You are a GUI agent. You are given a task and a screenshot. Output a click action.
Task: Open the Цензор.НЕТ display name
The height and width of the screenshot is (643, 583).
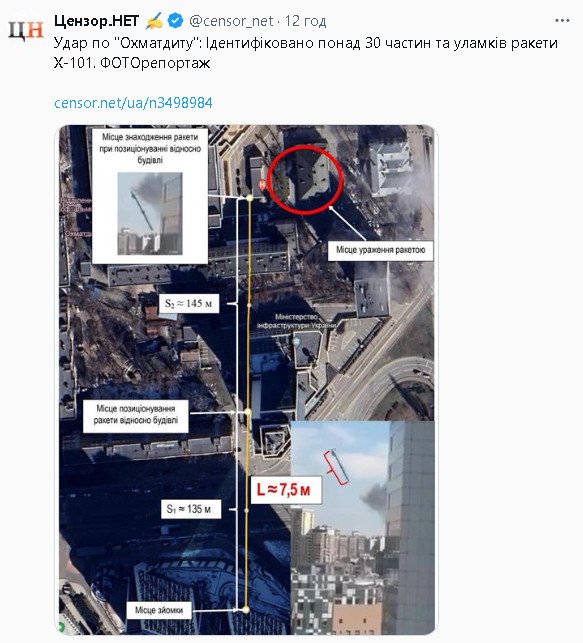click(x=96, y=21)
